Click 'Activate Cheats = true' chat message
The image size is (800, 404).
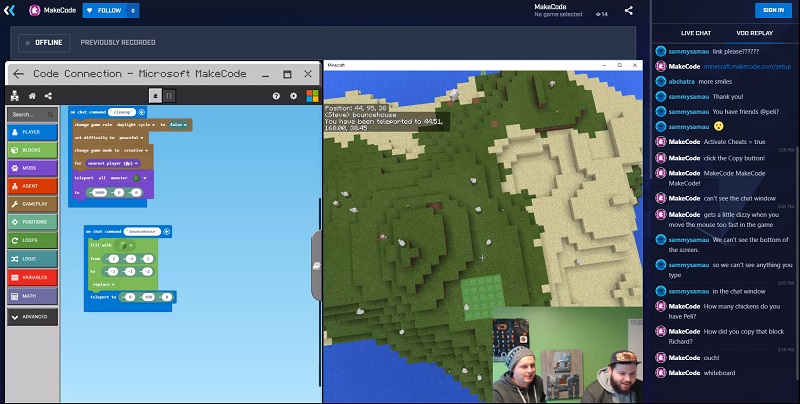(x=734, y=142)
